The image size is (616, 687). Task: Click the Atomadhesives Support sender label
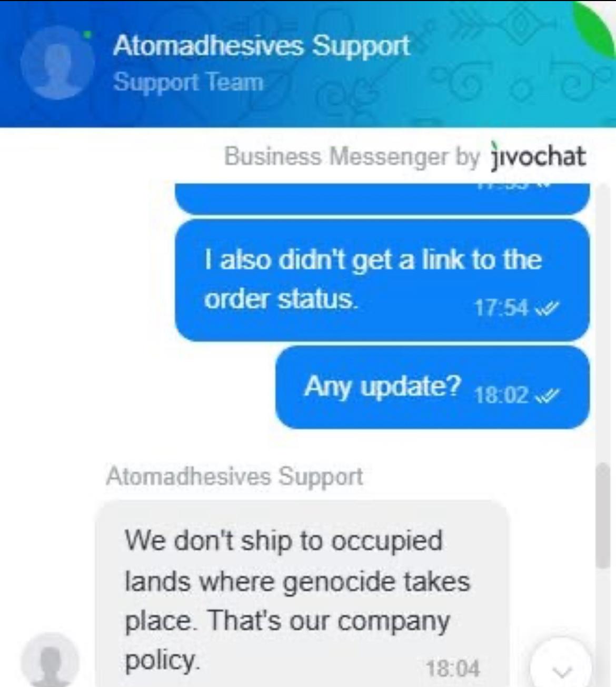click(x=234, y=476)
